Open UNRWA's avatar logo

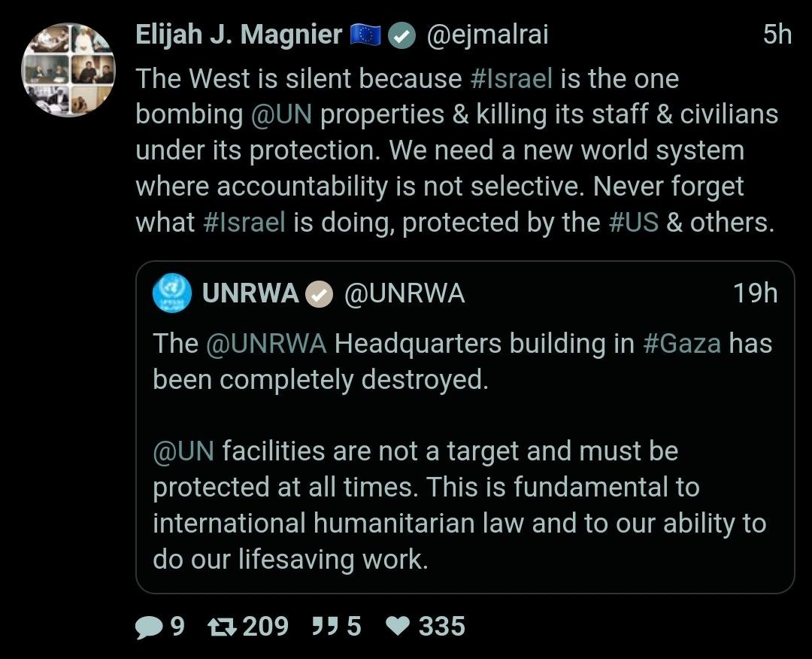point(172,293)
